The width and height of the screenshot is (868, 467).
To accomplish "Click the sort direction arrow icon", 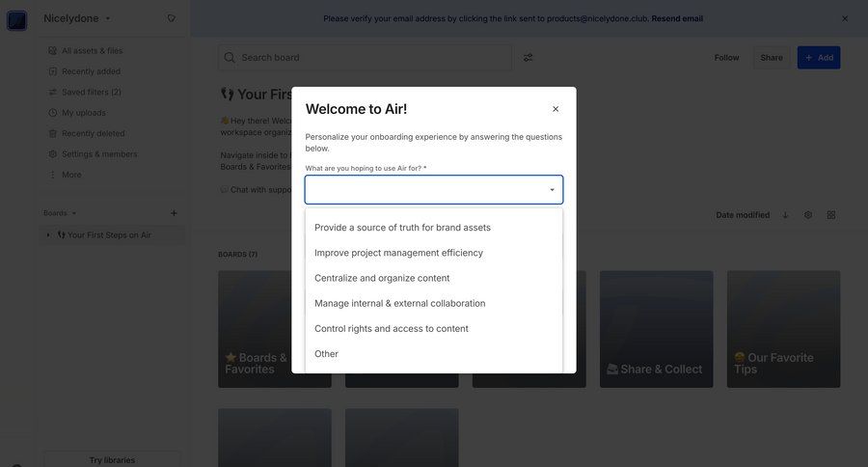I will [785, 215].
